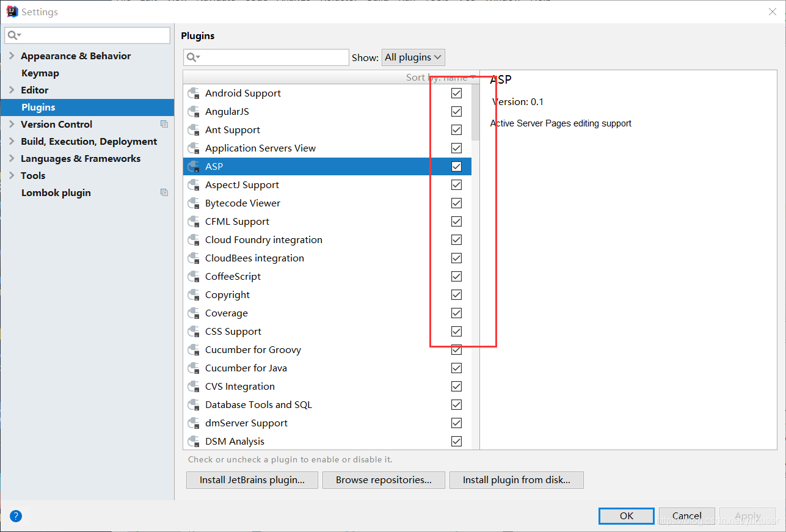Expand the Tools settings arrow

(12, 175)
